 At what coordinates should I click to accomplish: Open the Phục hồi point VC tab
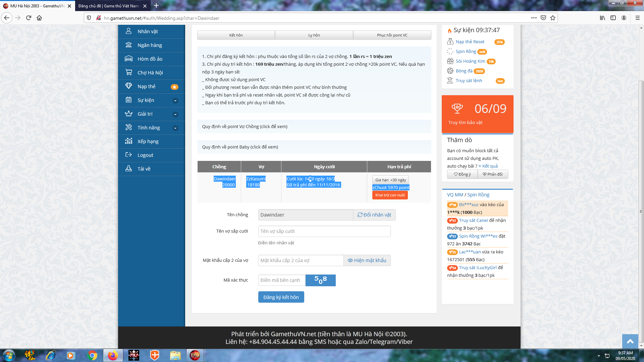392,35
